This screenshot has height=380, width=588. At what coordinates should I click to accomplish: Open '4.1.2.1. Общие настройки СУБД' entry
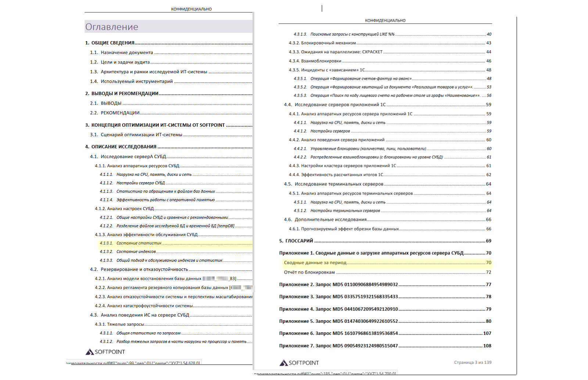[x=176, y=217]
